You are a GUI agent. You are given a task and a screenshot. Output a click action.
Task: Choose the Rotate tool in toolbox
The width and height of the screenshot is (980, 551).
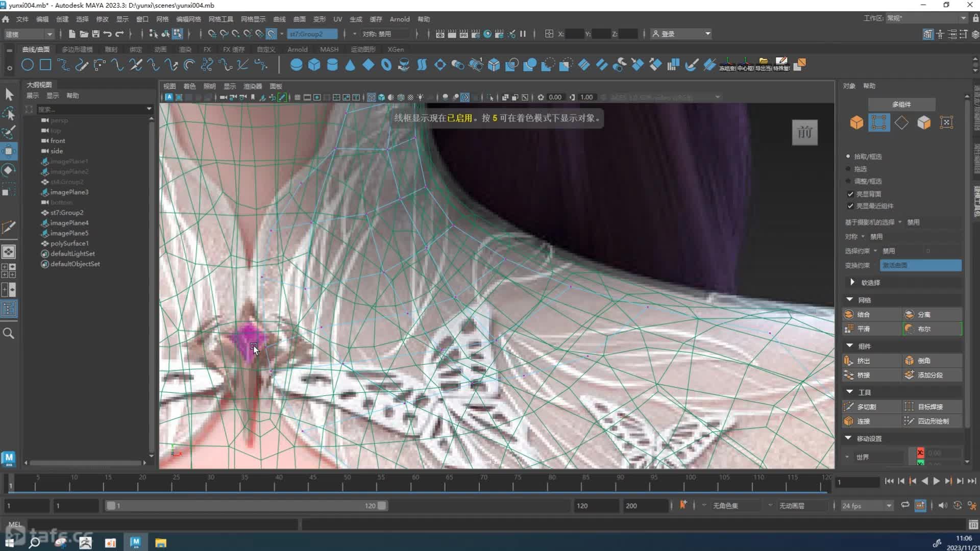(x=9, y=170)
